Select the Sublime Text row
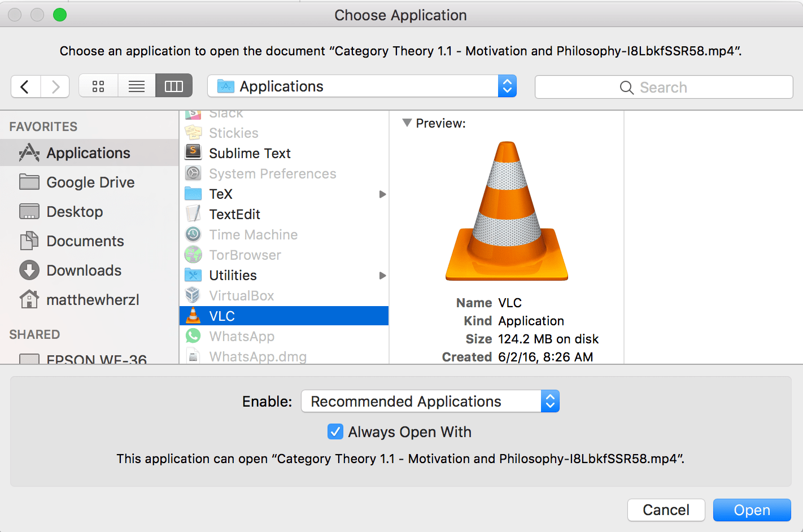803x532 pixels. click(x=284, y=153)
